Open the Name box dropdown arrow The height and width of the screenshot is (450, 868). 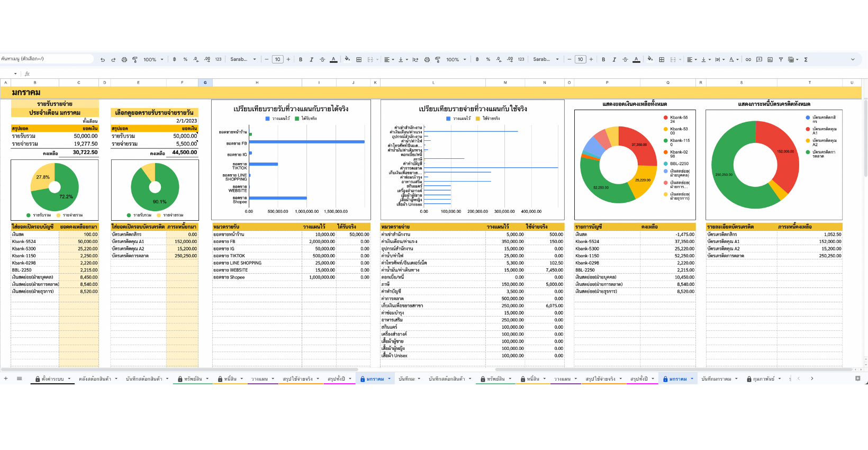15,74
